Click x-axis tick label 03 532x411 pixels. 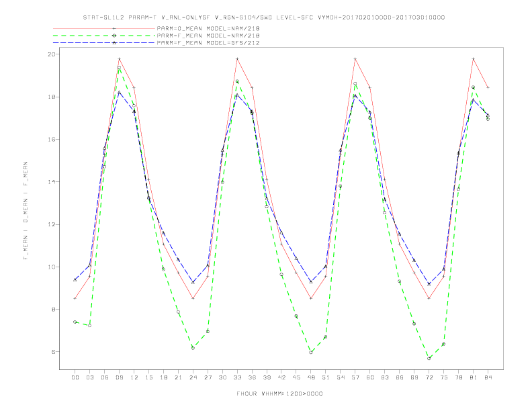(x=89, y=377)
